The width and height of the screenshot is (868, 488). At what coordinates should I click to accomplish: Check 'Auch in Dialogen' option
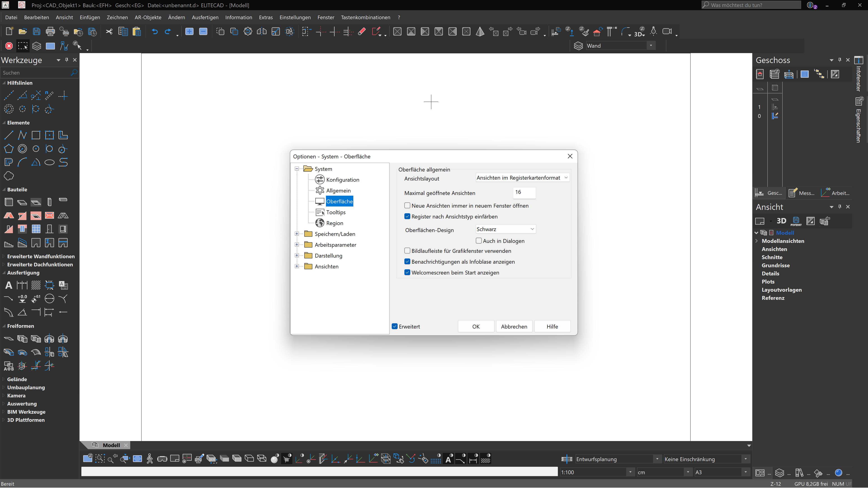click(479, 241)
